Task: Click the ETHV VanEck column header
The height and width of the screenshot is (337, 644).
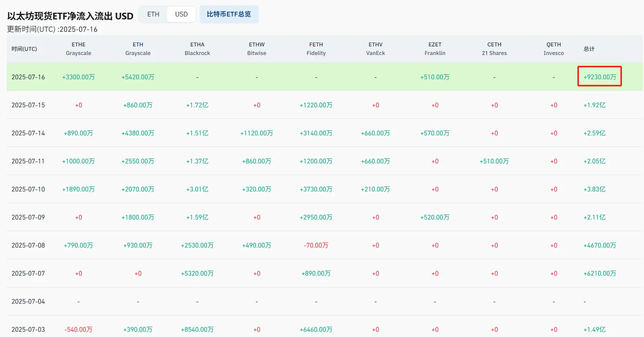Action: [x=376, y=49]
